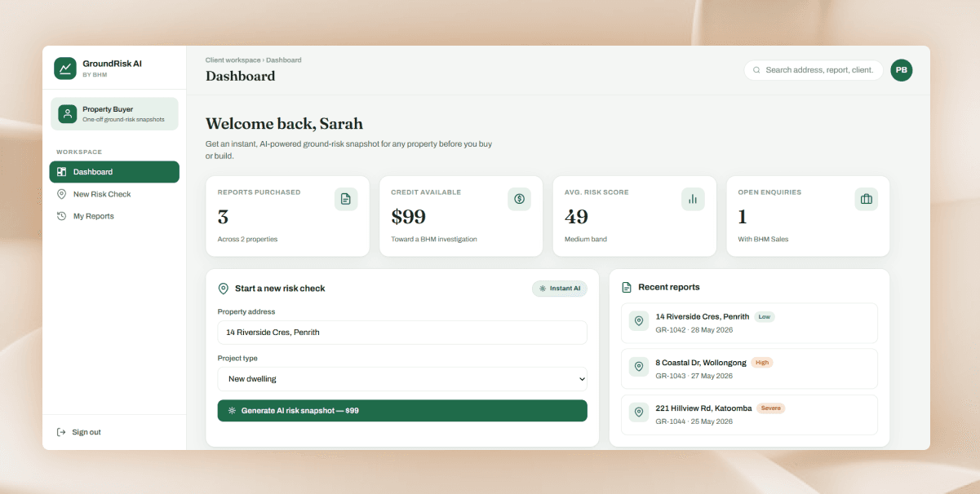This screenshot has height=494, width=980.
Task: Click the Dashboard breadcrumb text
Action: (284, 60)
